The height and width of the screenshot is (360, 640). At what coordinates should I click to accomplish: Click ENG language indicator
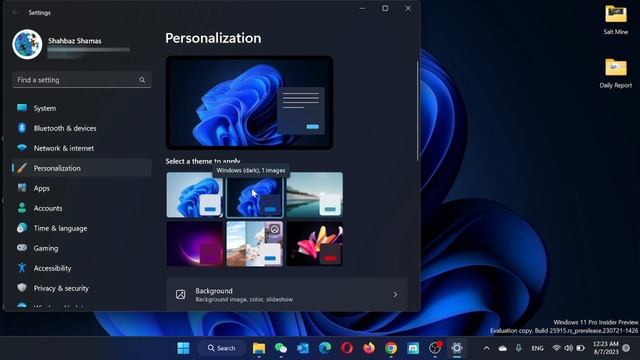[x=537, y=348]
